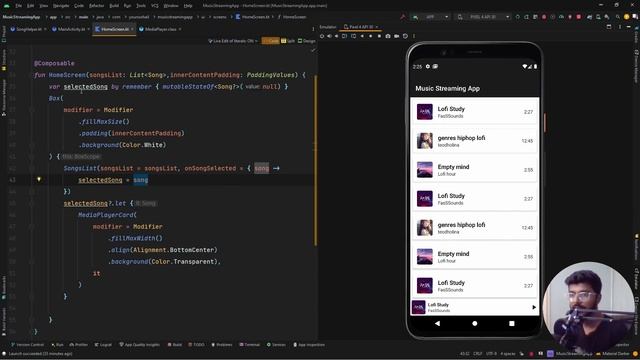Switch editor to Design view mode
This screenshot has height=360, width=640.
coord(307,41)
